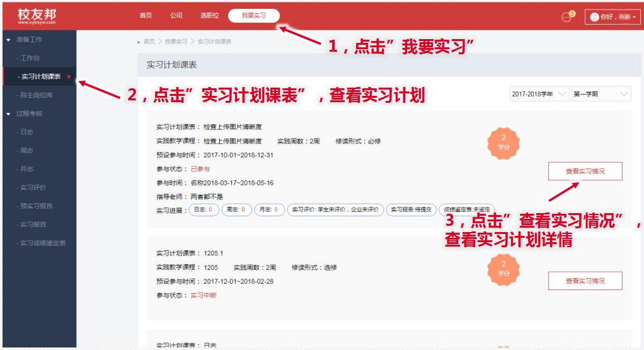Viewport: 644px width, 350px height.
Task: Select the 我要实习 navigation tab
Action: click(x=253, y=15)
